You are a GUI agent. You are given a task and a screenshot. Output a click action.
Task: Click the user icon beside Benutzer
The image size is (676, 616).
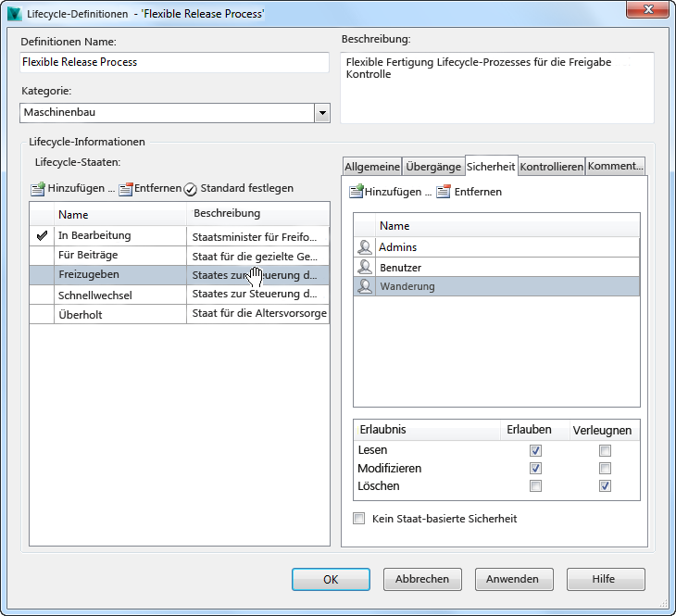point(365,267)
